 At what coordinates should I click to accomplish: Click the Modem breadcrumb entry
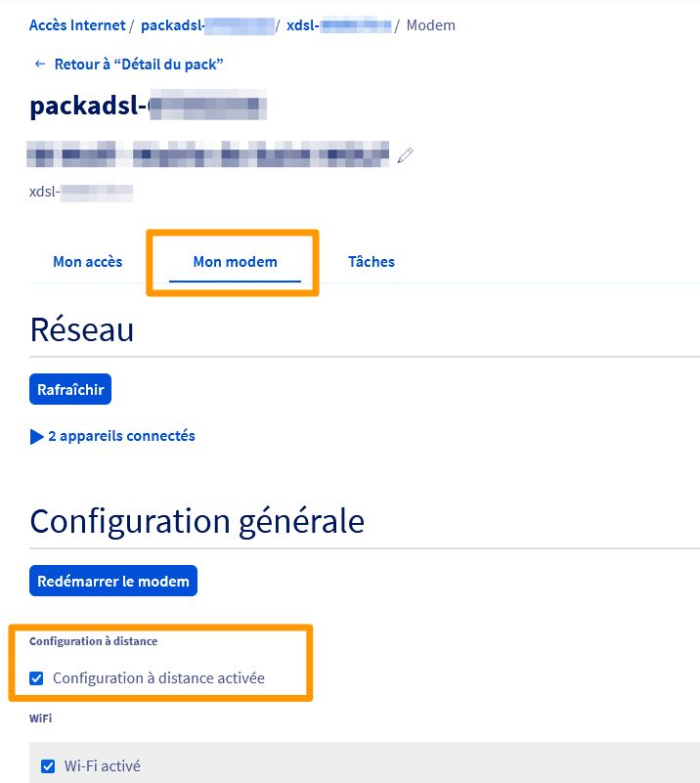coord(430,24)
